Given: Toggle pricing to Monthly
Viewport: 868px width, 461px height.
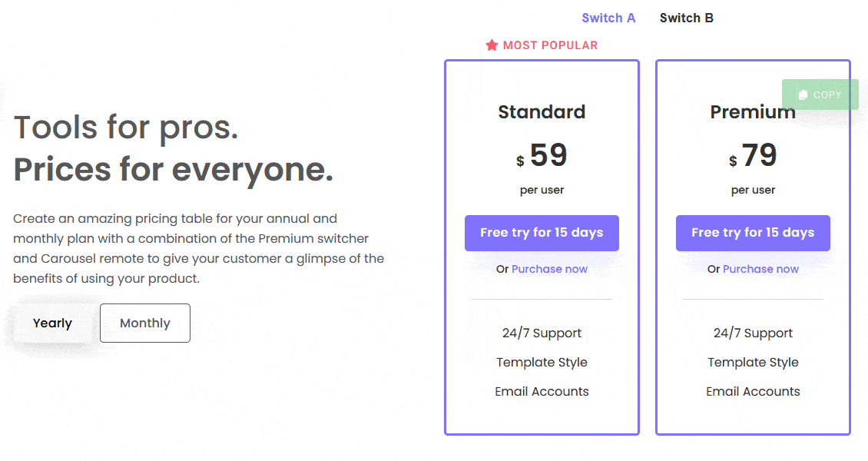Looking at the screenshot, I should coord(145,323).
